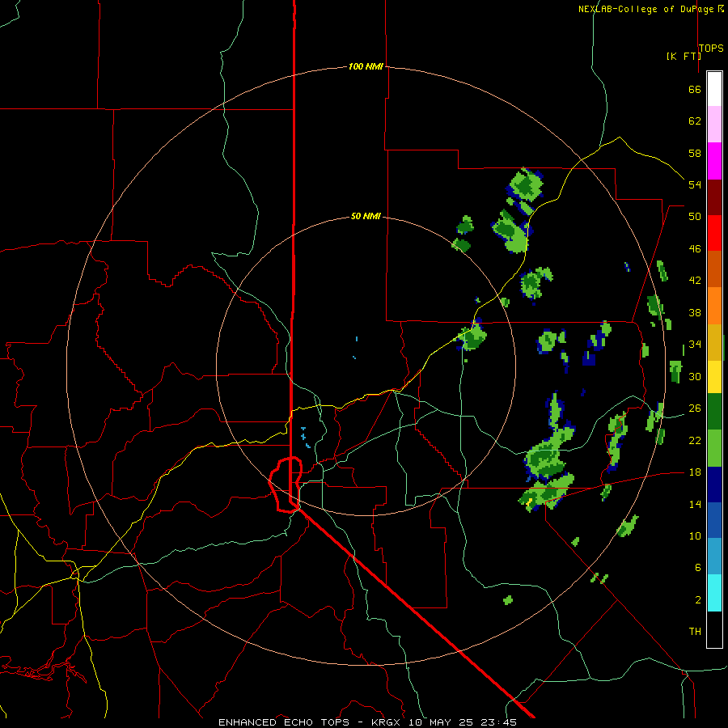Select the TH threshold label
Viewport: 728px width, 728px height.
tap(695, 631)
